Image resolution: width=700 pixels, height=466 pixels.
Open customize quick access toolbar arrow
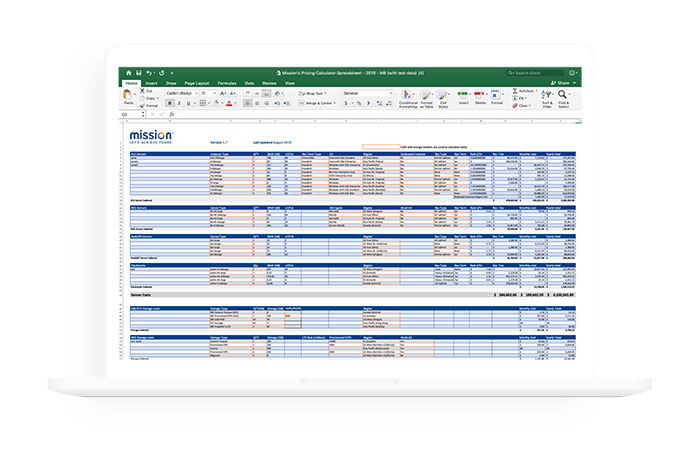click(x=172, y=73)
